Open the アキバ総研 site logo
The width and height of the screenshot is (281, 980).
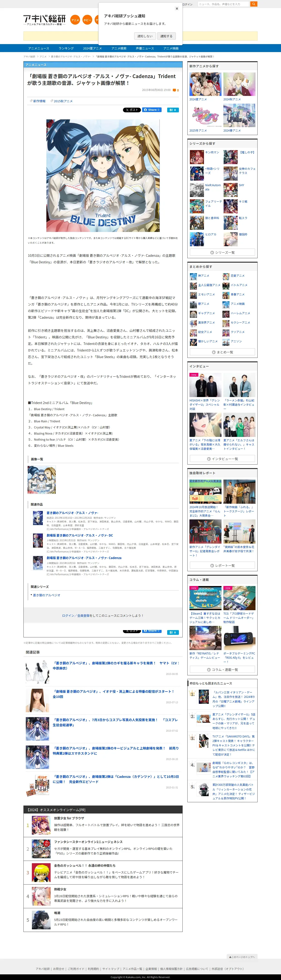click(44, 20)
